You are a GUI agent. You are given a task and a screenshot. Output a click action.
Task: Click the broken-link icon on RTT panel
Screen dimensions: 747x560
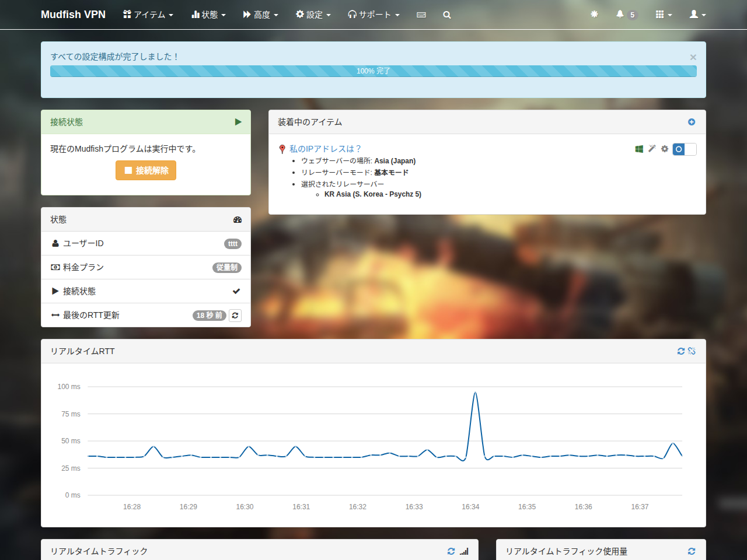point(692,351)
